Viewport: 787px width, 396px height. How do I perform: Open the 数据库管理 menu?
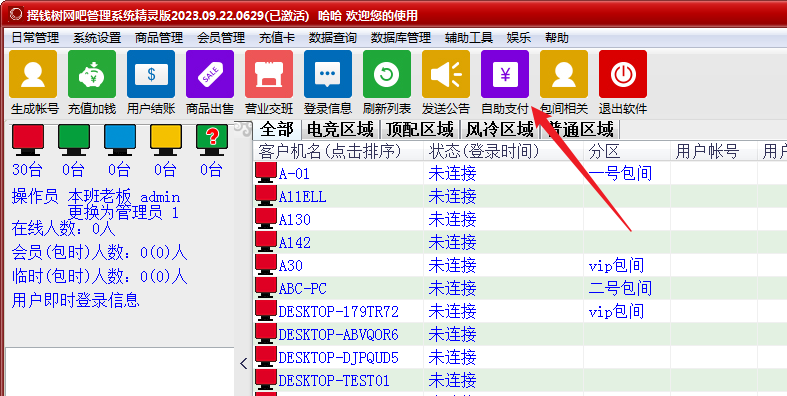[401, 38]
